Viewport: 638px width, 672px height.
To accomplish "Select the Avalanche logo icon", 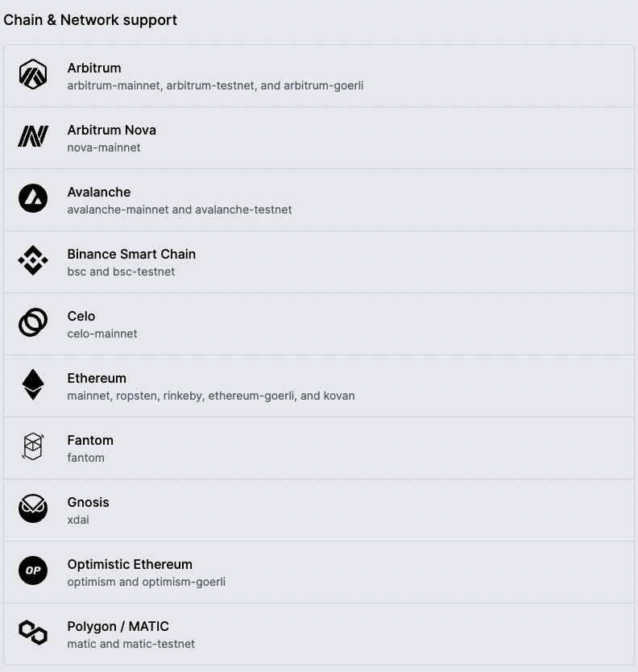I will pyautogui.click(x=33, y=198).
